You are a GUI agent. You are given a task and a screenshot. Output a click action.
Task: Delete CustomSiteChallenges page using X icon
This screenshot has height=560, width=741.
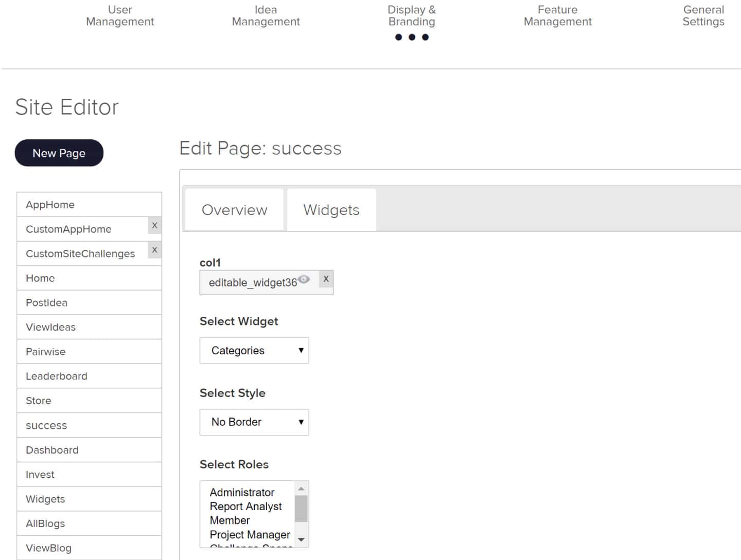(x=154, y=250)
